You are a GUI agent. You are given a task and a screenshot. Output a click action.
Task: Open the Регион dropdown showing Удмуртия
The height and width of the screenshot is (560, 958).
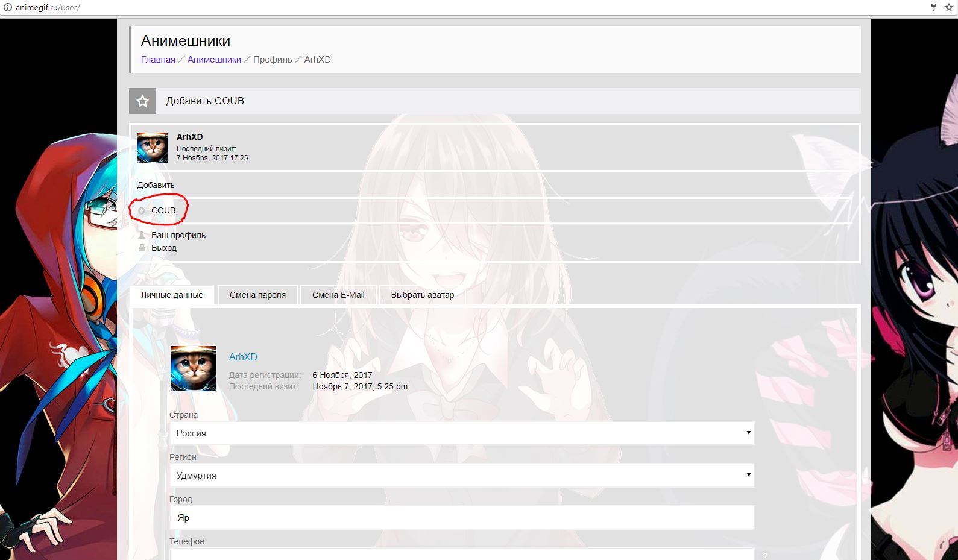tap(462, 476)
